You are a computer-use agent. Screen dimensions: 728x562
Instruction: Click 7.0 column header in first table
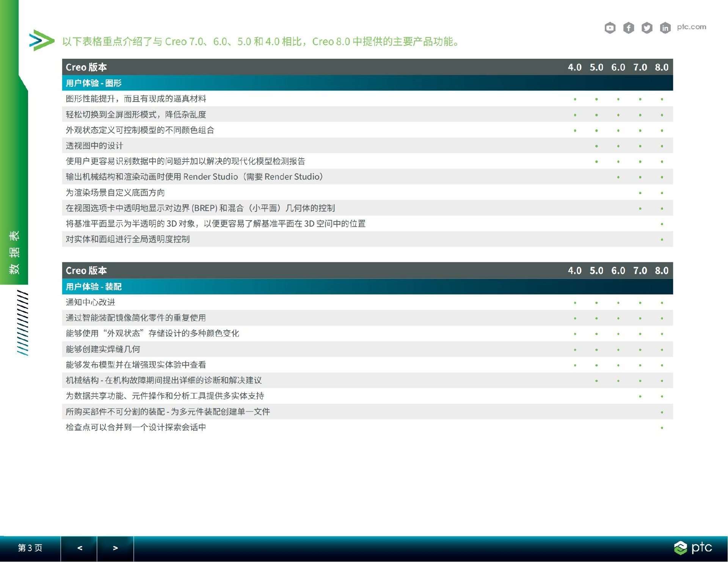pyautogui.click(x=640, y=67)
